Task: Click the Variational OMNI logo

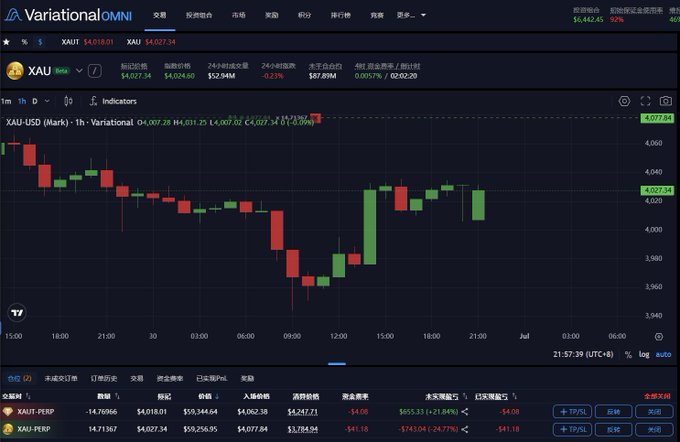Action: pyautogui.click(x=68, y=15)
